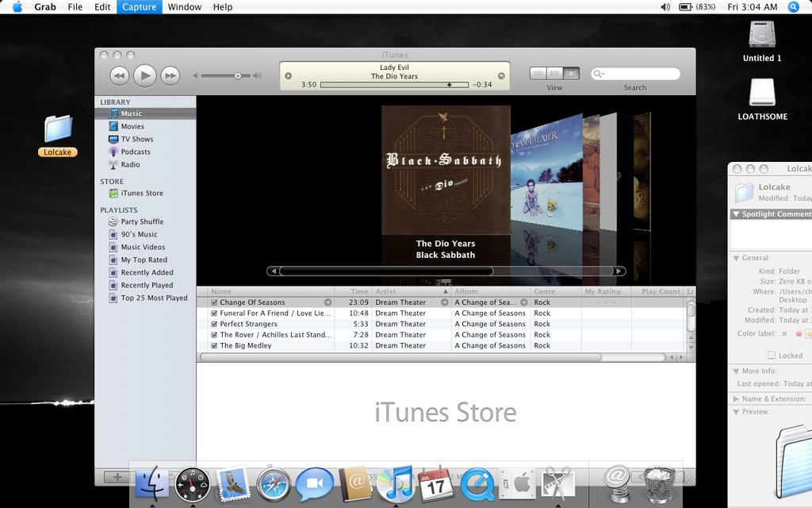
Task: Select Music in the Library sidebar
Action: point(145,114)
